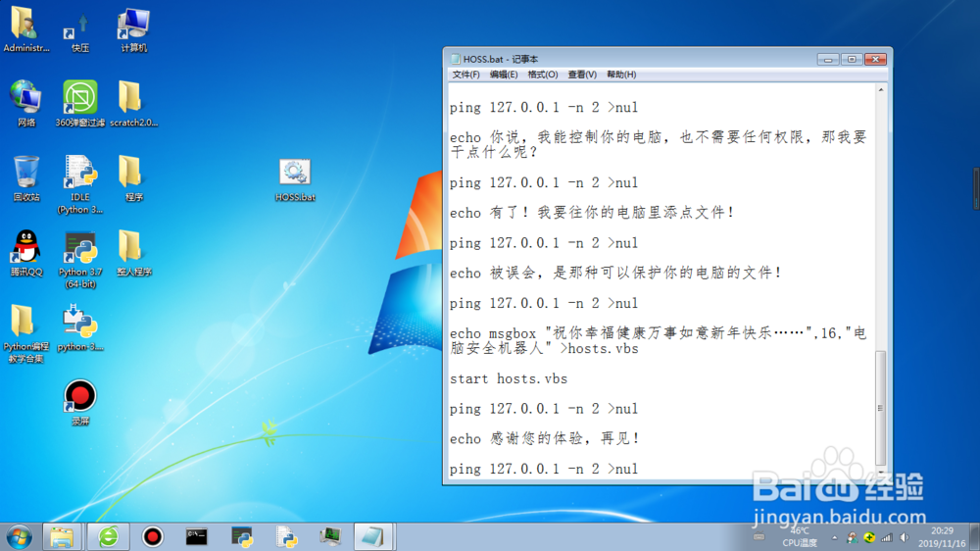The width and height of the screenshot is (980, 551).
Task: Select the 回收站 recycle bin icon
Action: pyautogui.click(x=25, y=178)
